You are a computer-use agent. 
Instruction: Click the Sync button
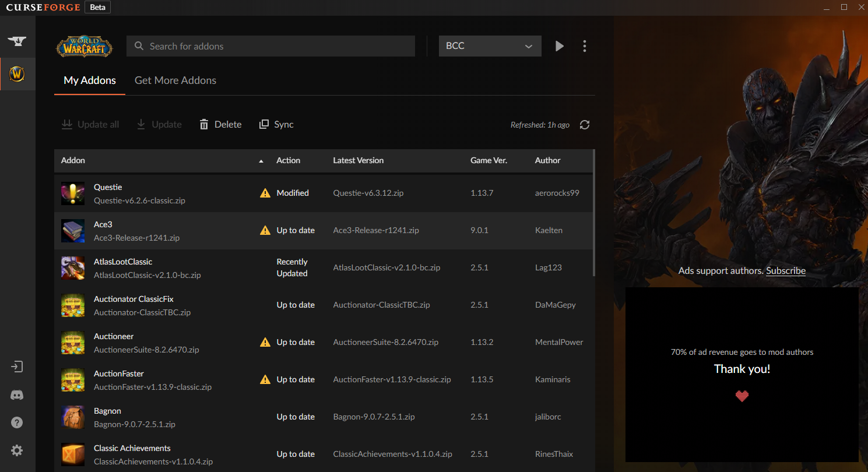coord(276,124)
